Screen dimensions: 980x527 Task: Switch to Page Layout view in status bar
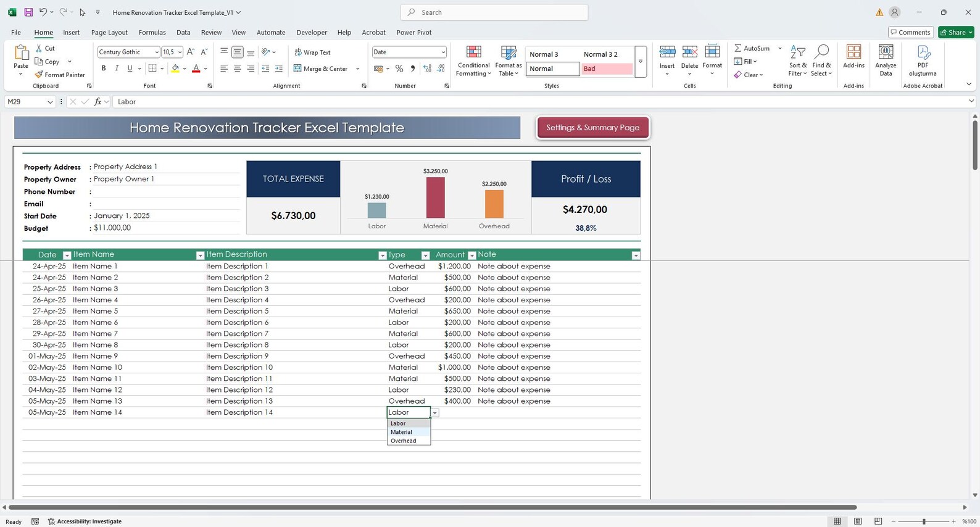point(858,521)
